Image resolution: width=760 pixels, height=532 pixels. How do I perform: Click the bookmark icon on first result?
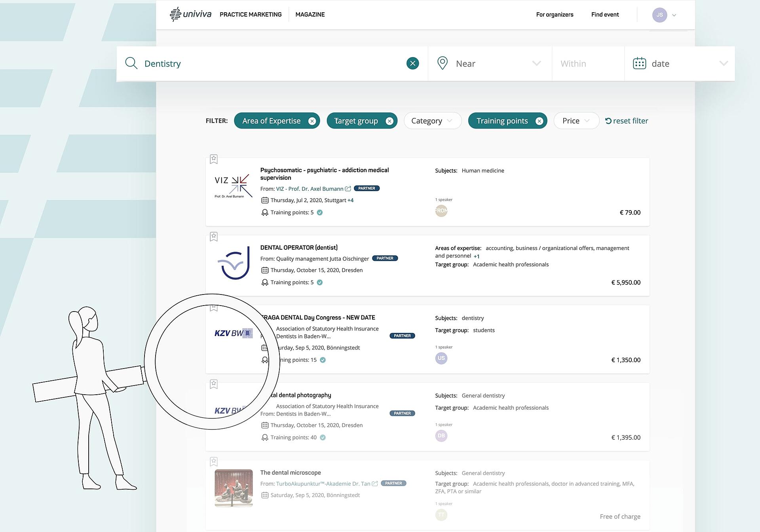coord(214,159)
